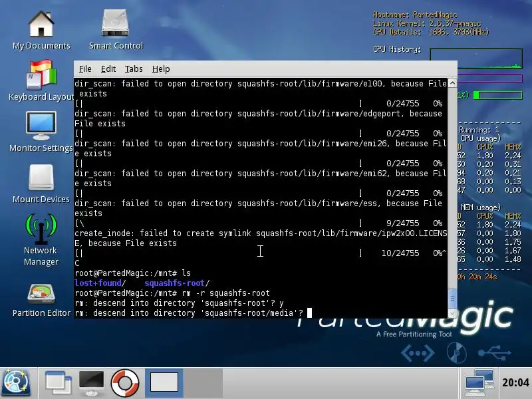This screenshot has width=532, height=399.
Task: Click the network computers tray icon
Action: coord(479,383)
